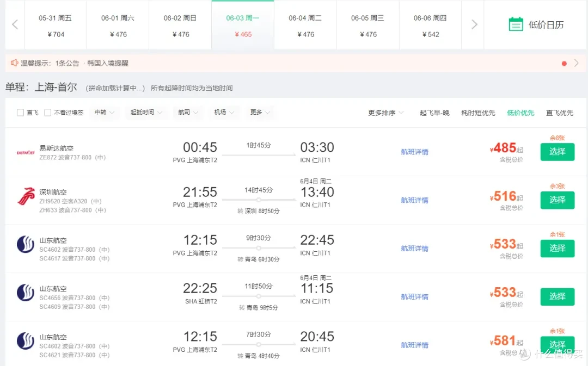Open the 机场 airport filter dropdown

point(224,113)
